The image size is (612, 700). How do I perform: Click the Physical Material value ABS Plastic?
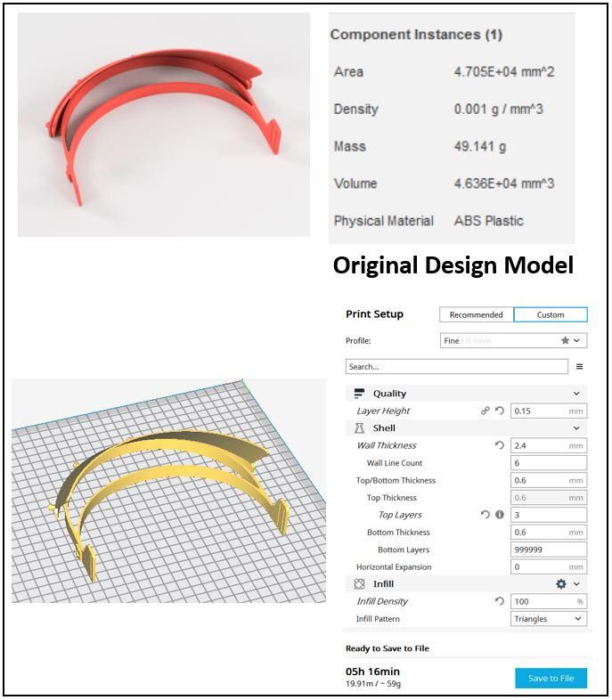tap(489, 221)
